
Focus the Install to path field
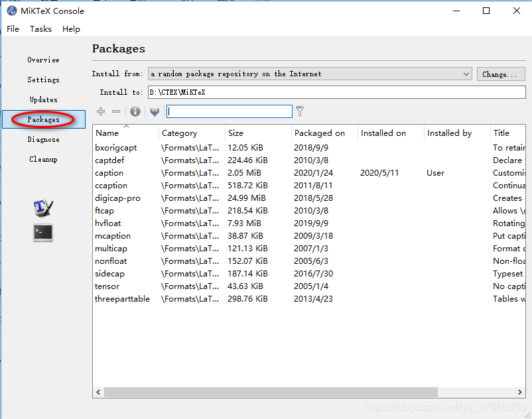click(x=336, y=92)
